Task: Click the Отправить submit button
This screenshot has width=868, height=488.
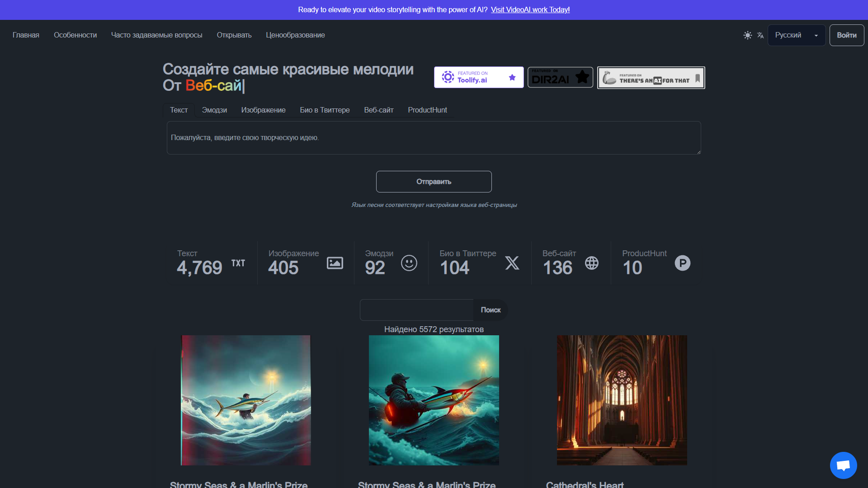Action: click(x=434, y=182)
